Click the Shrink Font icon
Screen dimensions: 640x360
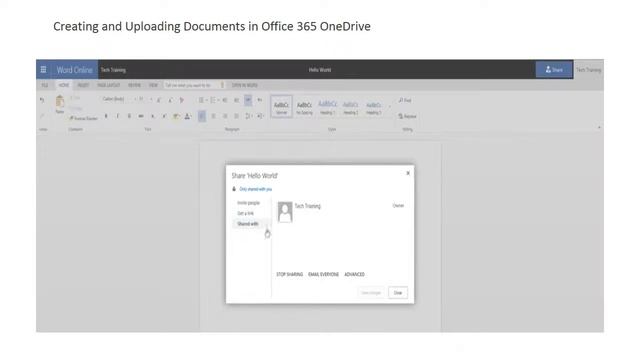[170, 100]
